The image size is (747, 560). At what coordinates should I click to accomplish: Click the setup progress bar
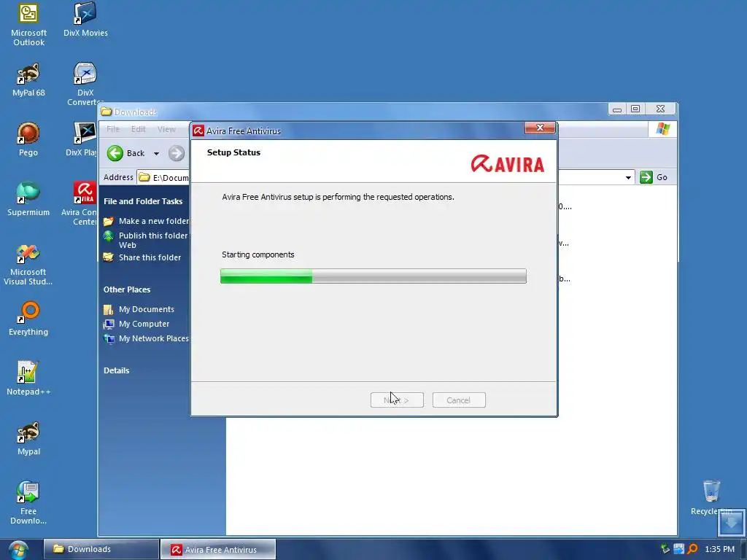click(373, 276)
